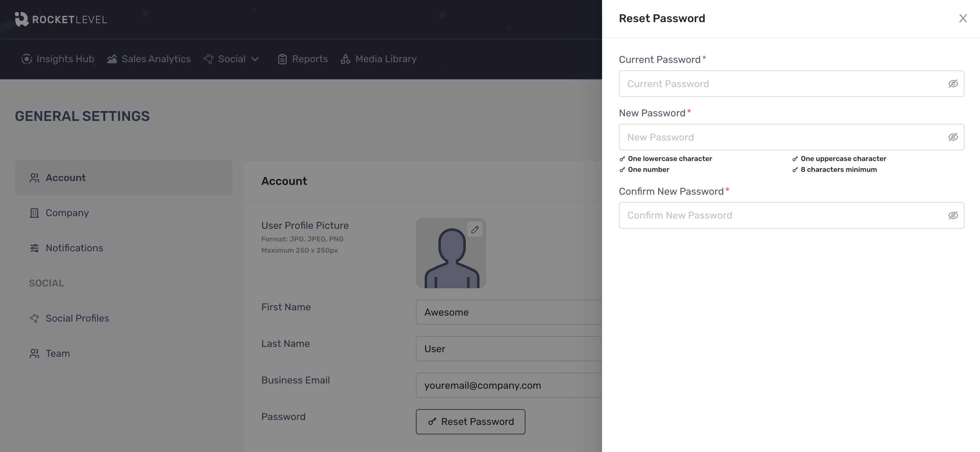Click the Social nav menu label
Image resolution: width=980 pixels, height=452 pixels.
(x=232, y=59)
